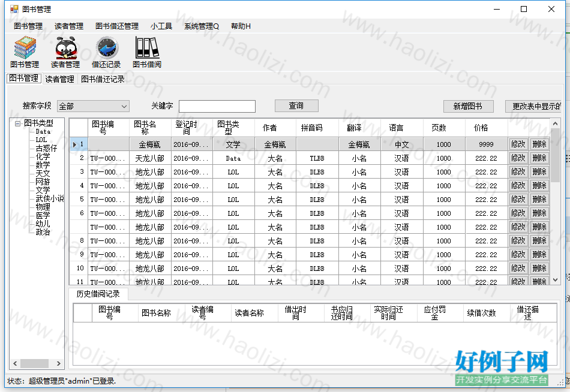The width and height of the screenshot is (570, 392).
Task: Select TLBB pinyin cell in row 2
Action: (x=317, y=158)
